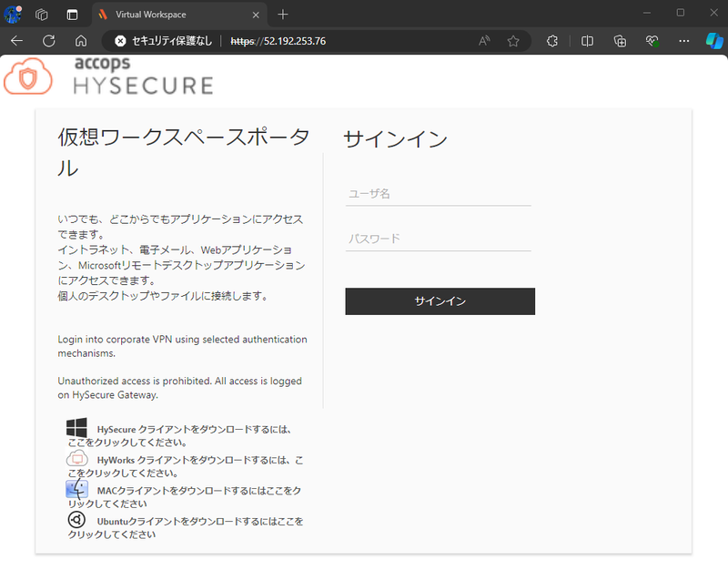Refresh the Virtual Workspace page
Image resolution: width=728 pixels, height=570 pixels.
(x=48, y=41)
